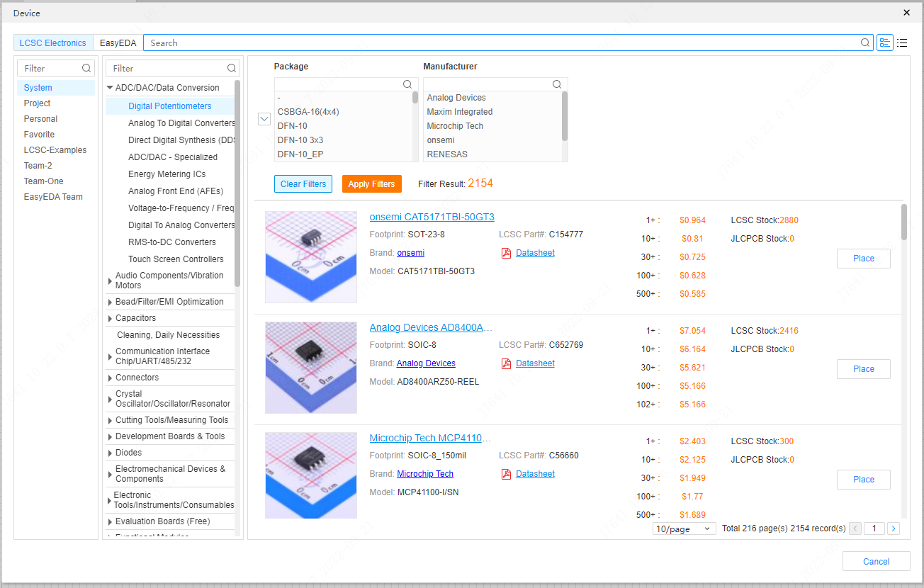
Task: Expand Communication Interface Chip category
Action: click(x=110, y=356)
